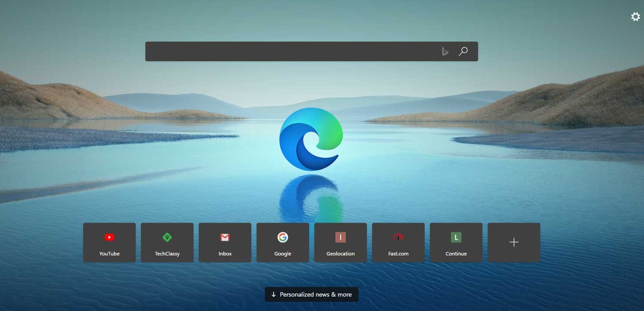This screenshot has height=311, width=644.
Task: Click the large Edge logo in the center
Action: (311, 139)
